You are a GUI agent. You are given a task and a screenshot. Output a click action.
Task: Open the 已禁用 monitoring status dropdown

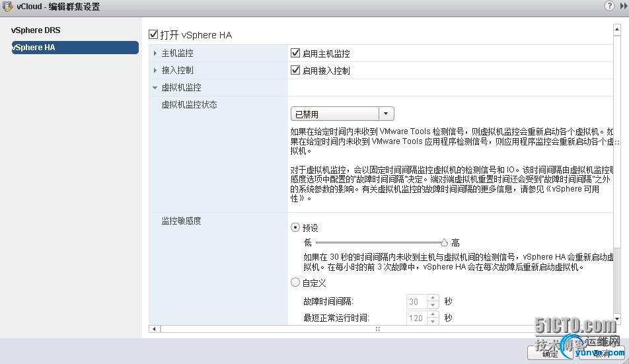[342, 114]
